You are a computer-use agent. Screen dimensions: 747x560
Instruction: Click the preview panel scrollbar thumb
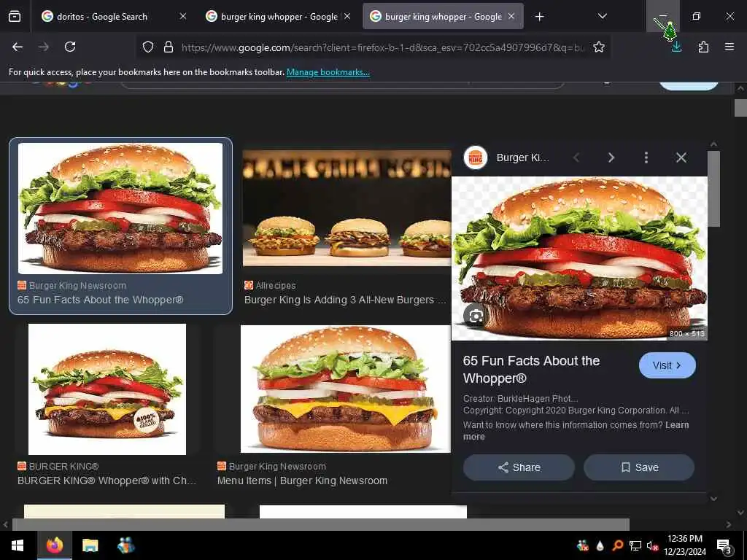[713, 189]
